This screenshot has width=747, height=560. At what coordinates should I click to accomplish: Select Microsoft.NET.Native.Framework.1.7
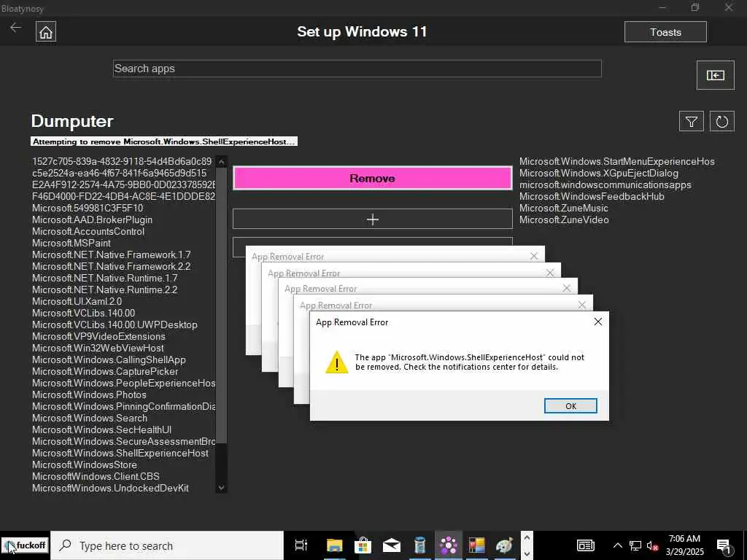tap(111, 254)
